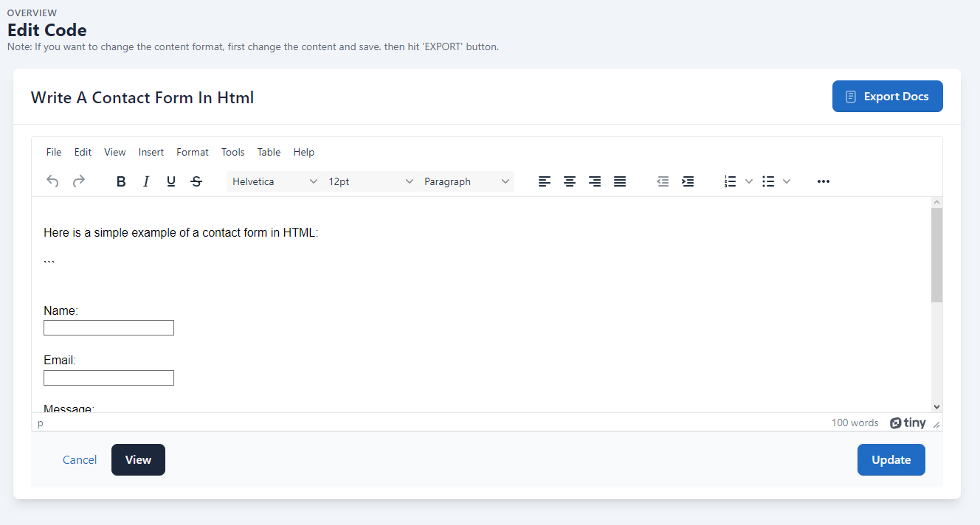Click the Cancel link

(80, 459)
